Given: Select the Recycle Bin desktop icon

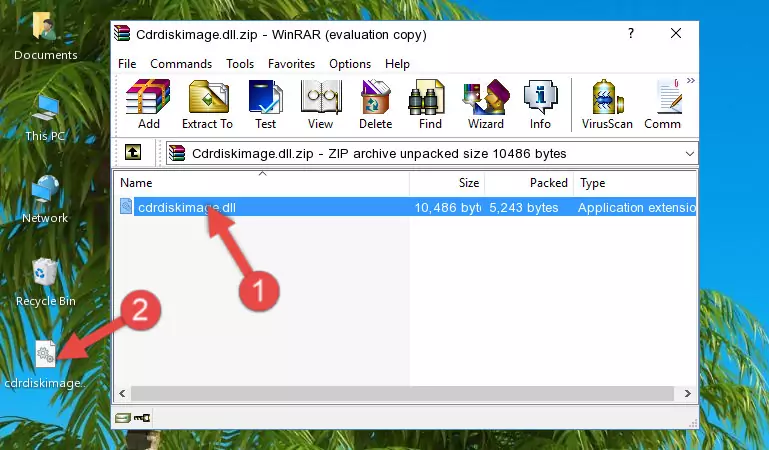Looking at the screenshot, I should click(46, 282).
